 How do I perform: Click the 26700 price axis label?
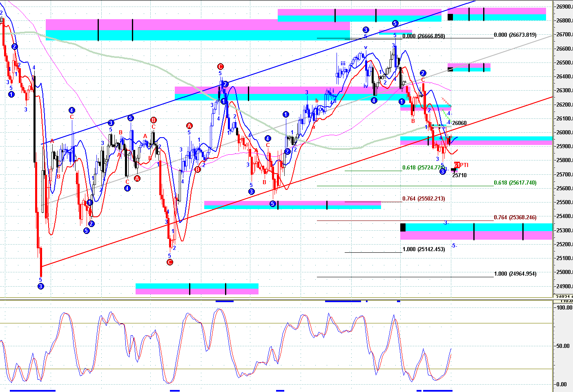tap(564, 34)
